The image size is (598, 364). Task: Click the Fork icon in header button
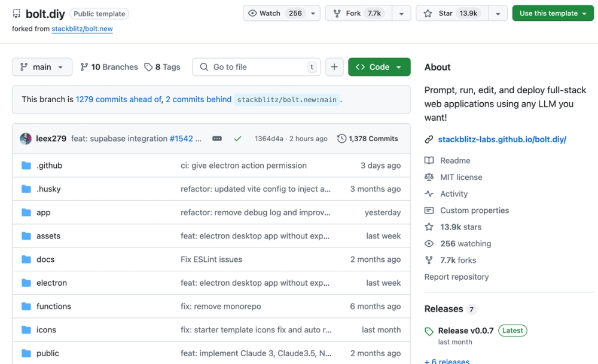[337, 13]
